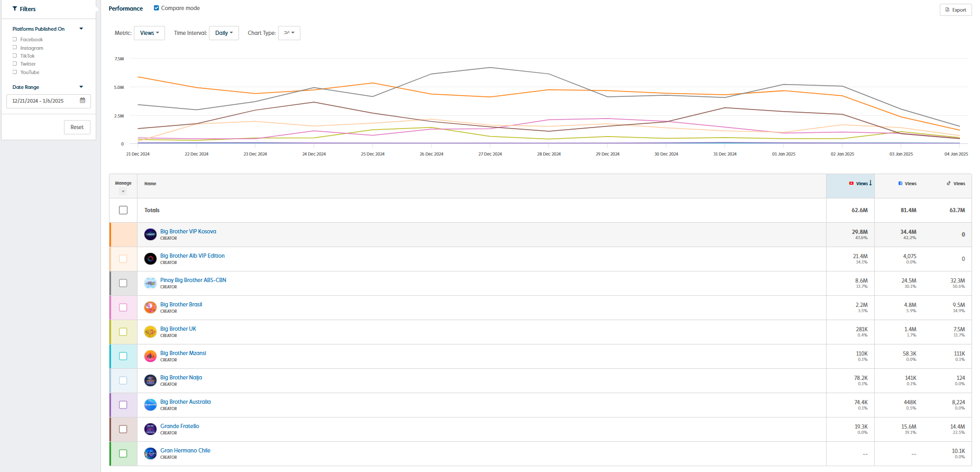This screenshot has width=980, height=472.
Task: Click the date range input field
Action: click(49, 101)
